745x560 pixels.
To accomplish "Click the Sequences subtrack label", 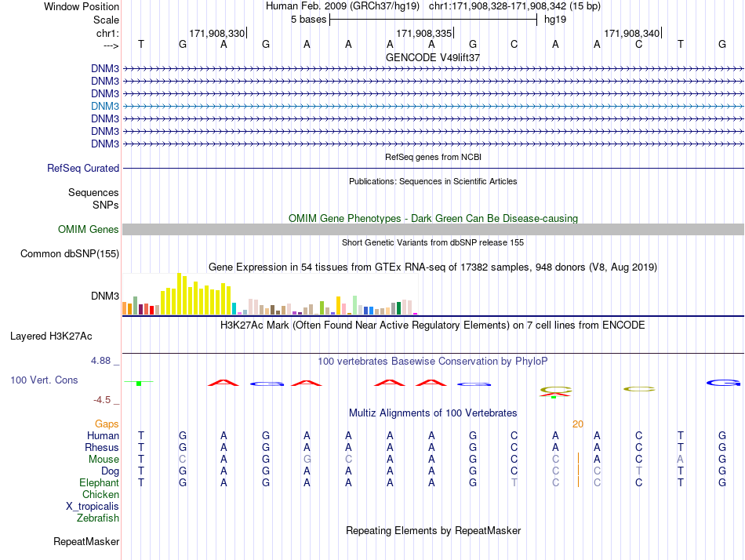I will pos(93,192).
